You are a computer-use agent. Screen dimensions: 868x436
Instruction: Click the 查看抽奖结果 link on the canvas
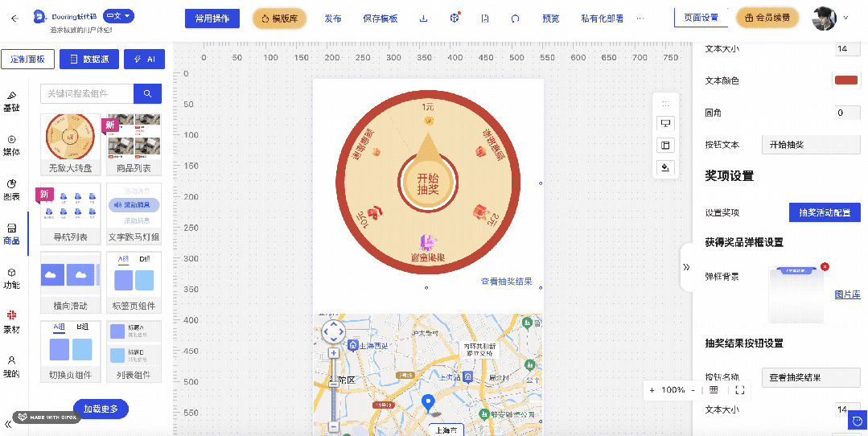coord(507,281)
